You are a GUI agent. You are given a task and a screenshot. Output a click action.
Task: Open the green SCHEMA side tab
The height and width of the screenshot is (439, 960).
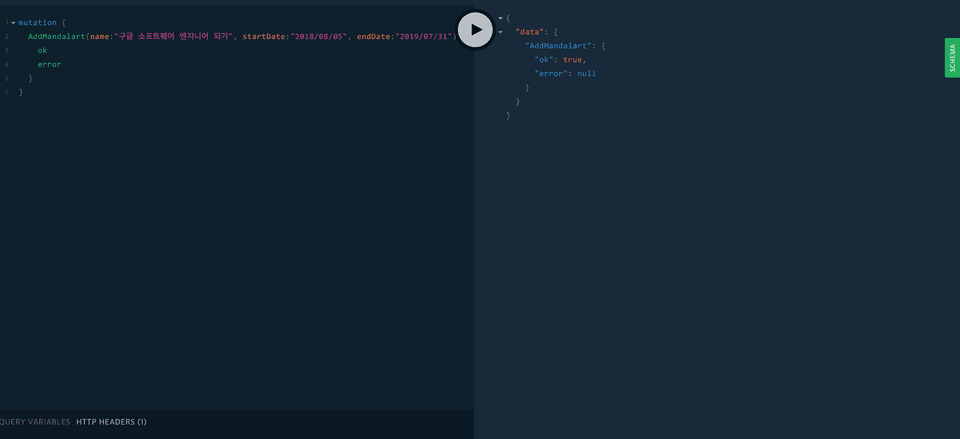tap(952, 58)
